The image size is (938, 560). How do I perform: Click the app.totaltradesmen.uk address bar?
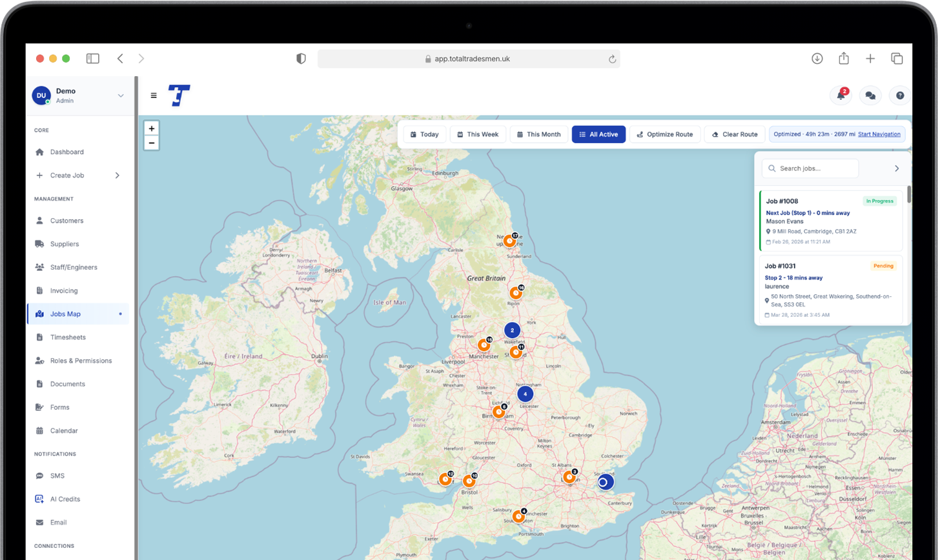pyautogui.click(x=469, y=59)
